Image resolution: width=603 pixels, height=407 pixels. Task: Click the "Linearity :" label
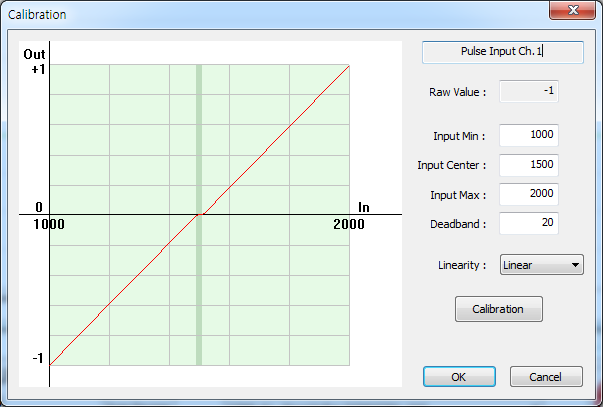pyautogui.click(x=462, y=265)
